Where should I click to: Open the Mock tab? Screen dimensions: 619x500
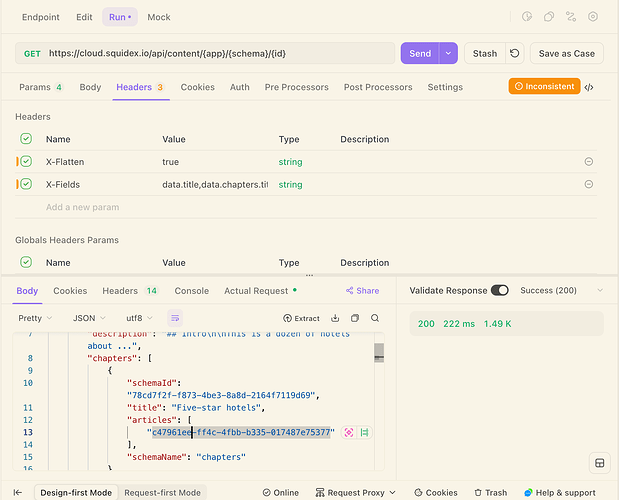[159, 17]
